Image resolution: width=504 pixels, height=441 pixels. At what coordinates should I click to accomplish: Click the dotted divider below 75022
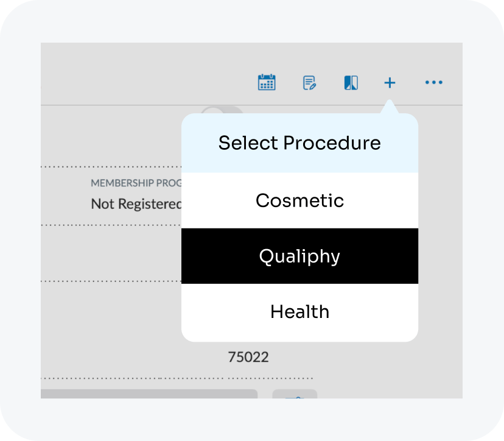point(177,378)
